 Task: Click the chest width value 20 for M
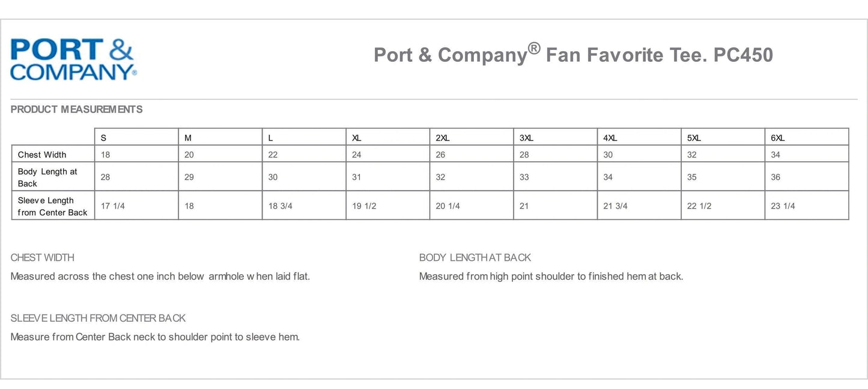(x=189, y=155)
